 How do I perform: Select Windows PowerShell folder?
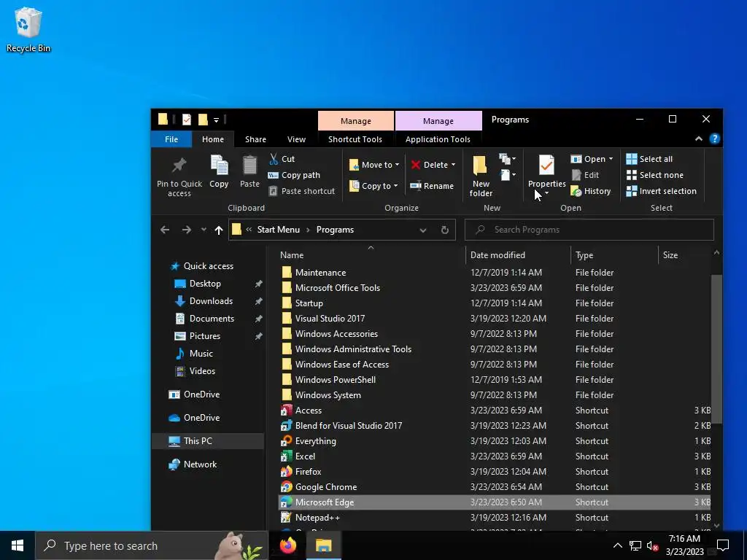coord(494,379)
